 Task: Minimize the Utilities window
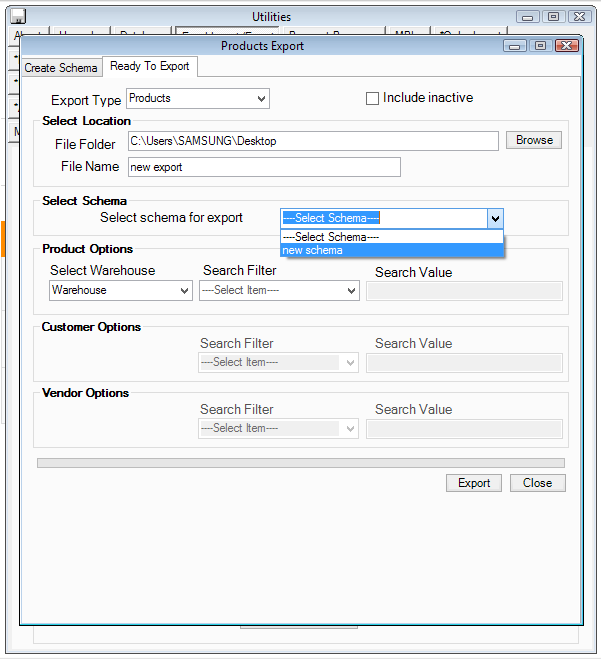(x=530, y=17)
